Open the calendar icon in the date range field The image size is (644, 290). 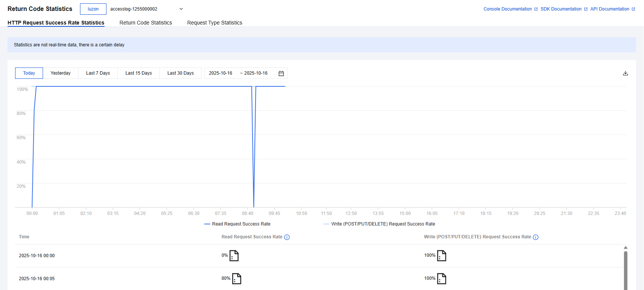pyautogui.click(x=281, y=73)
